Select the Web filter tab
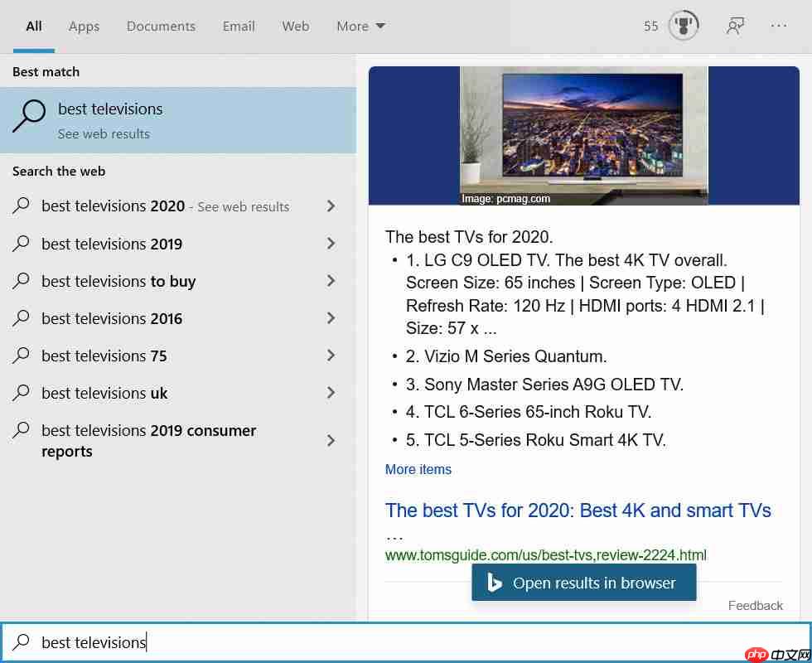Viewport: 812px width, 663px height. [296, 26]
